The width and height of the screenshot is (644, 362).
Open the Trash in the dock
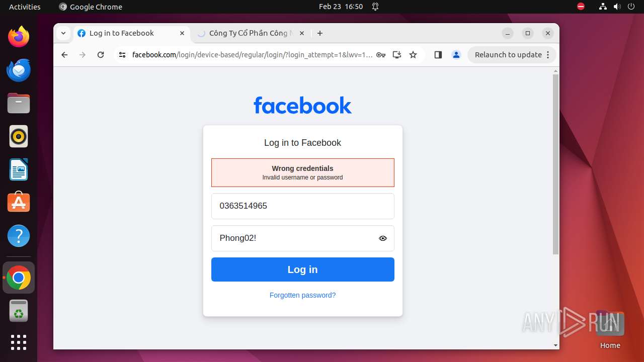click(19, 311)
